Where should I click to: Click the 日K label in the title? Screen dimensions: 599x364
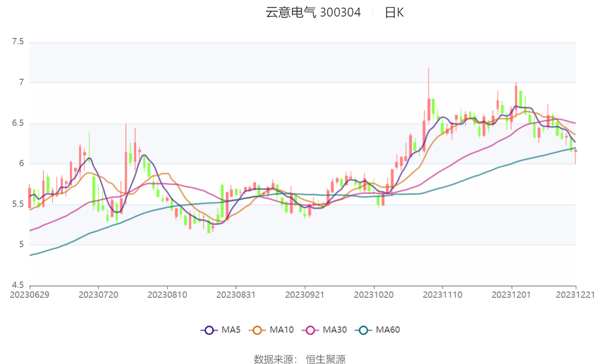coord(394,13)
